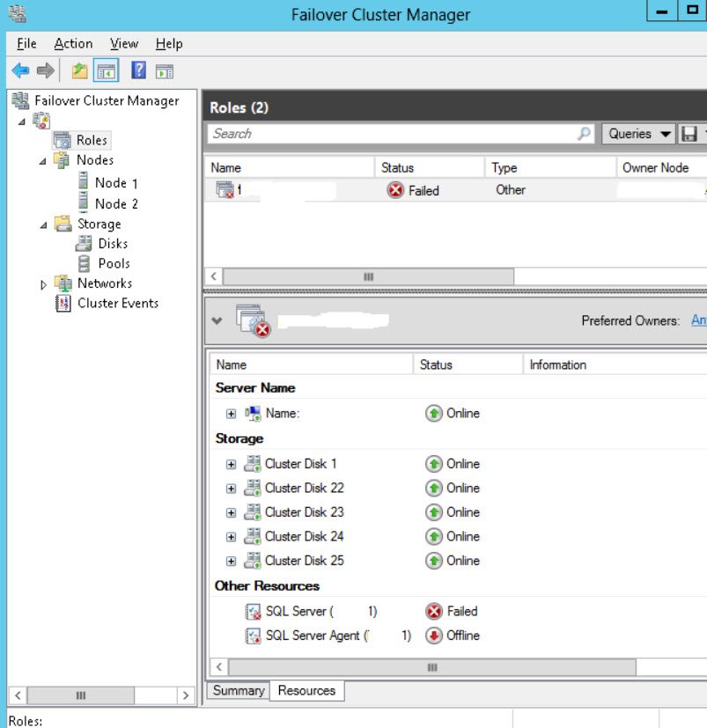
Task: Open Help via the question mark icon
Action: tap(138, 70)
